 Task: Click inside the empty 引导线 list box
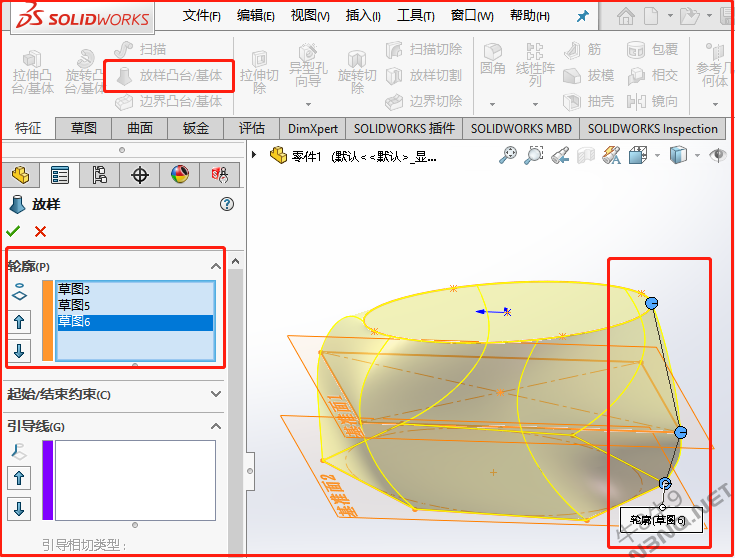pyautogui.click(x=134, y=480)
